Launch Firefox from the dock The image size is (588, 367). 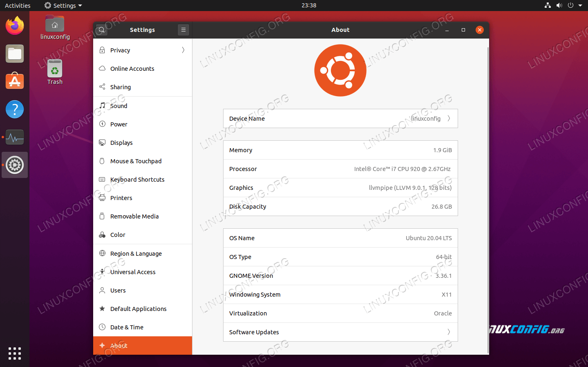pos(15,26)
